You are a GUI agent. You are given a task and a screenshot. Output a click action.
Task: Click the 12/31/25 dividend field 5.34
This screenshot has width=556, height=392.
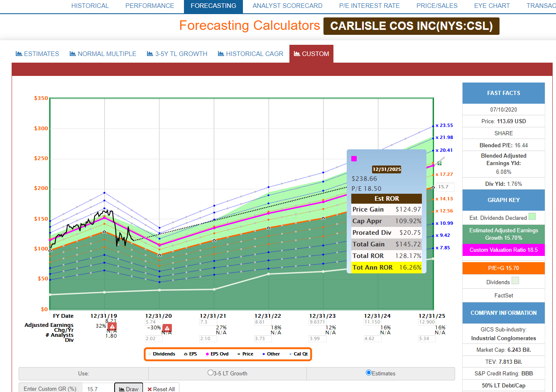(427, 338)
